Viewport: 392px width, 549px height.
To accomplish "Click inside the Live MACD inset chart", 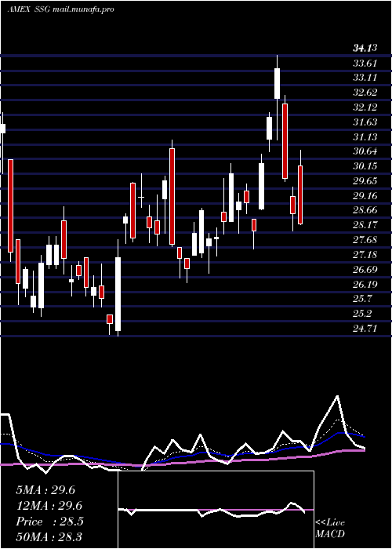I will pyautogui.click(x=216, y=510).
